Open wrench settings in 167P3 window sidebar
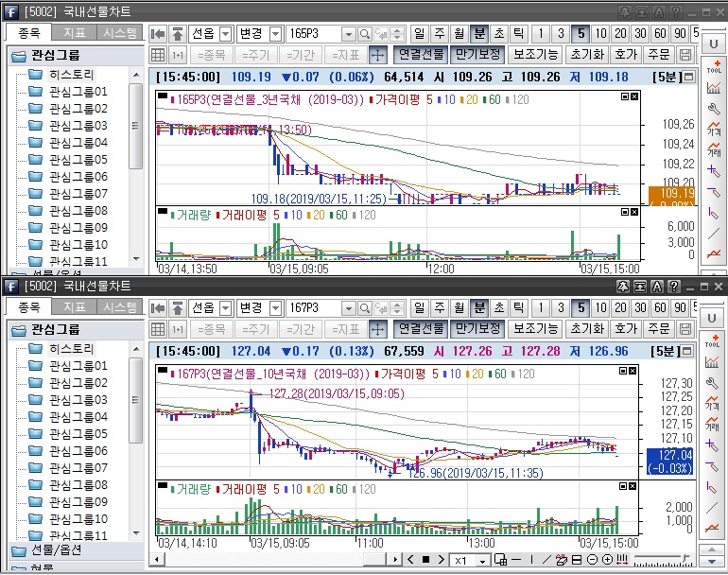The image size is (728, 575). pos(712,383)
